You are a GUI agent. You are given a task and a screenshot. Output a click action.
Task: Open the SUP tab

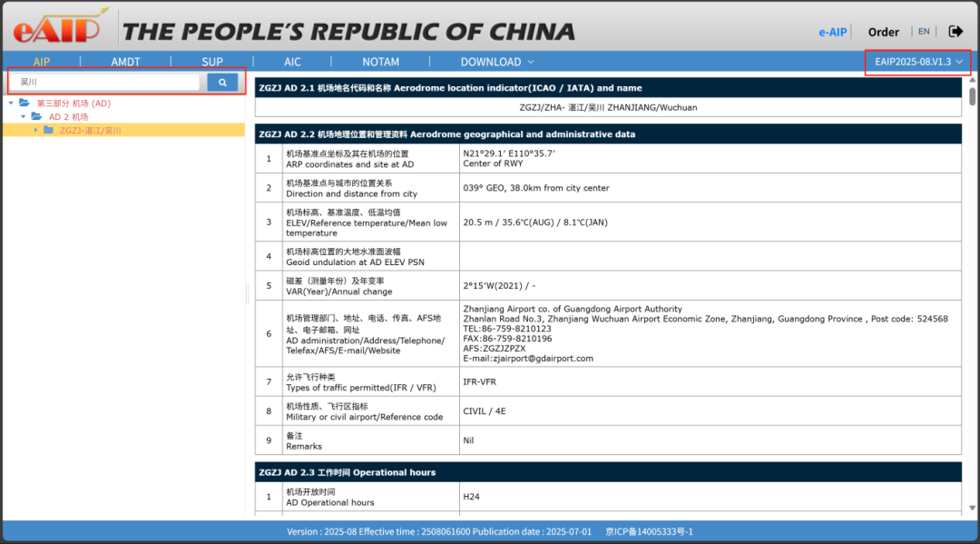coord(212,62)
